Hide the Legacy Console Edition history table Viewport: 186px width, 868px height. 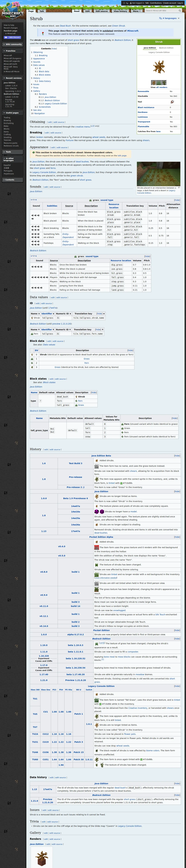point(177,686)
